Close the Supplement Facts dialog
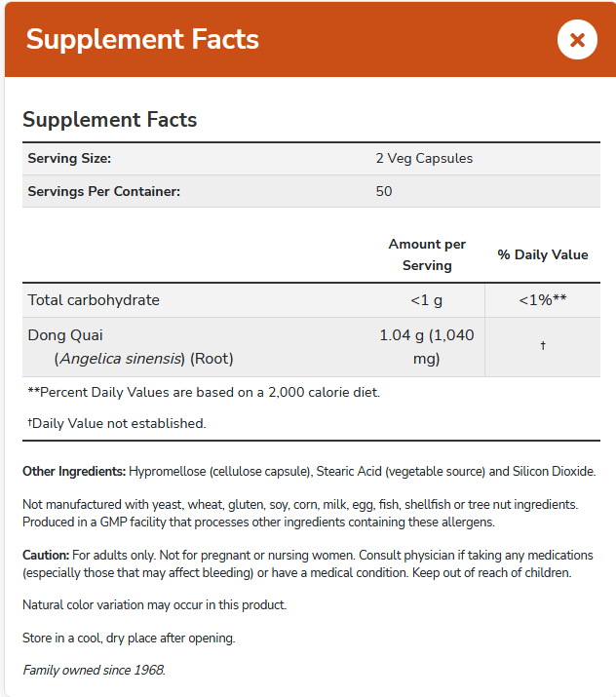This screenshot has width=616, height=697. point(577,40)
